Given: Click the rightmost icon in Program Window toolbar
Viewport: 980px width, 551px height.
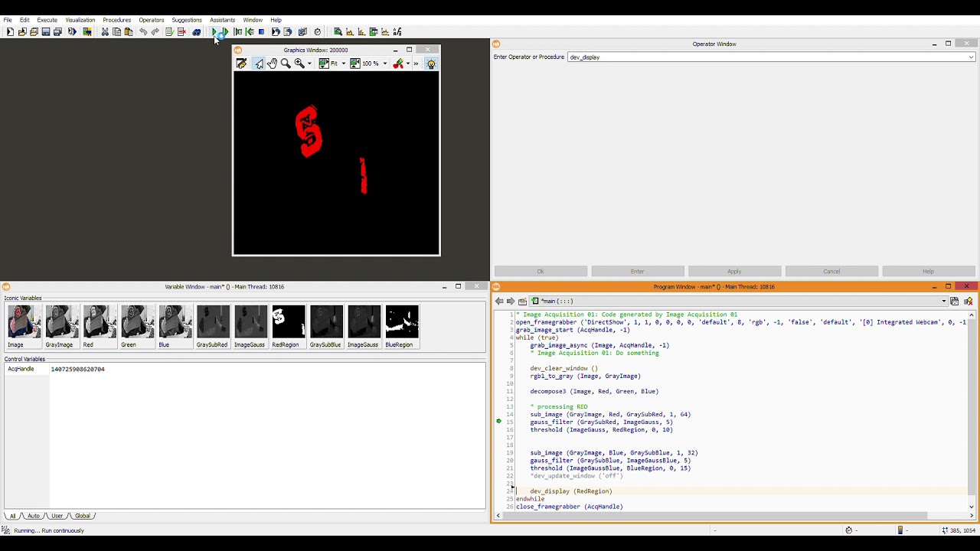Looking at the screenshot, I should pyautogui.click(x=968, y=301).
